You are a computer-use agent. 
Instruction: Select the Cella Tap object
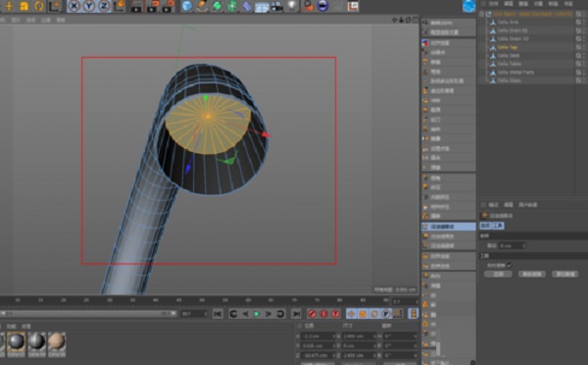coord(508,47)
